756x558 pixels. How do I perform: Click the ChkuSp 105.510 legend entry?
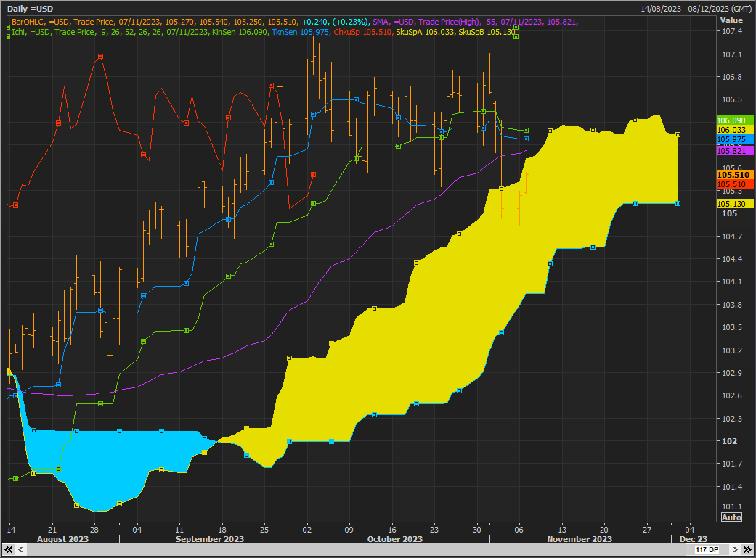(x=362, y=32)
